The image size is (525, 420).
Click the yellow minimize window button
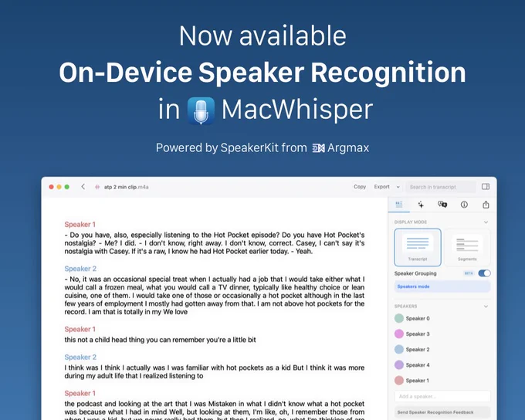tap(59, 187)
